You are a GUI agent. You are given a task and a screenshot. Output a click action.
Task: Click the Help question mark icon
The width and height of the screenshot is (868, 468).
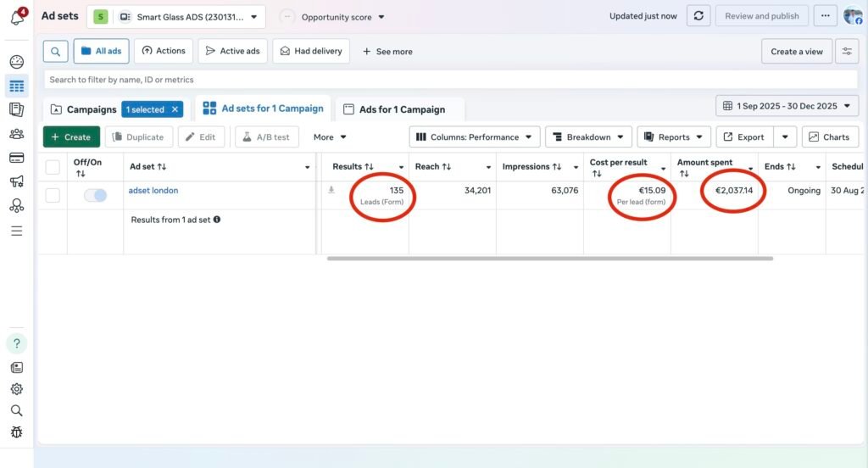click(x=16, y=343)
